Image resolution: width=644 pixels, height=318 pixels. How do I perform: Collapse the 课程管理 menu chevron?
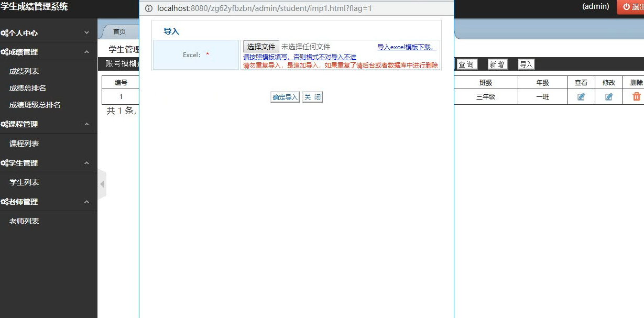[x=87, y=124]
